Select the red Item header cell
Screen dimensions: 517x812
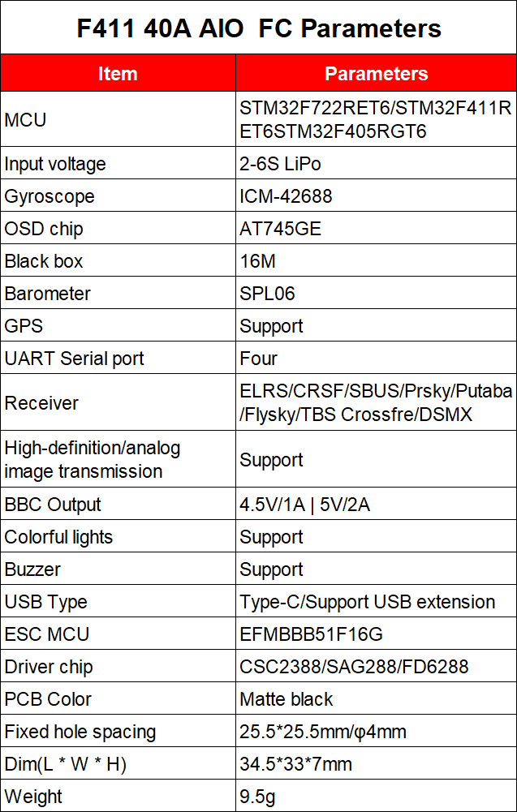pyautogui.click(x=118, y=74)
